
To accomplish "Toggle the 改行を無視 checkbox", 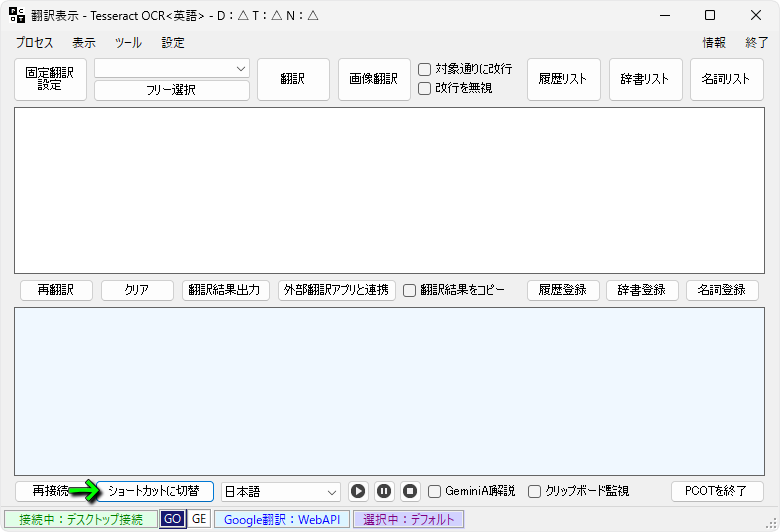I will coord(425,88).
